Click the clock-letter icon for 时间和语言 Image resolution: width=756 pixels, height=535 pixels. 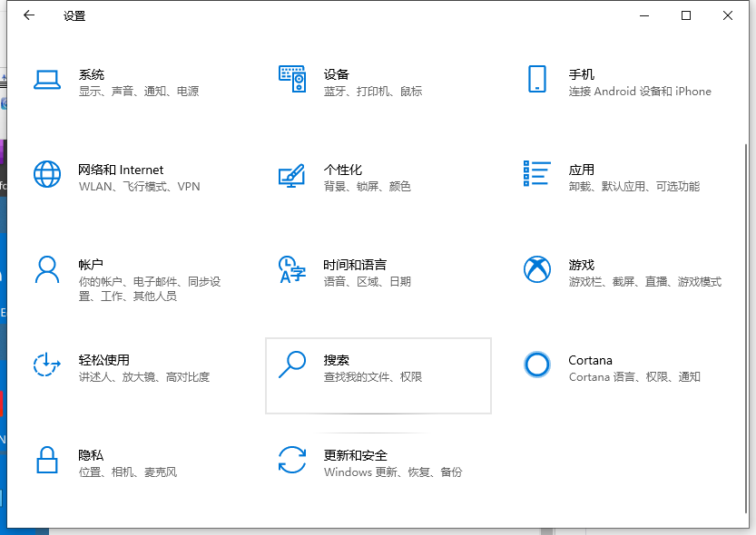point(292,269)
